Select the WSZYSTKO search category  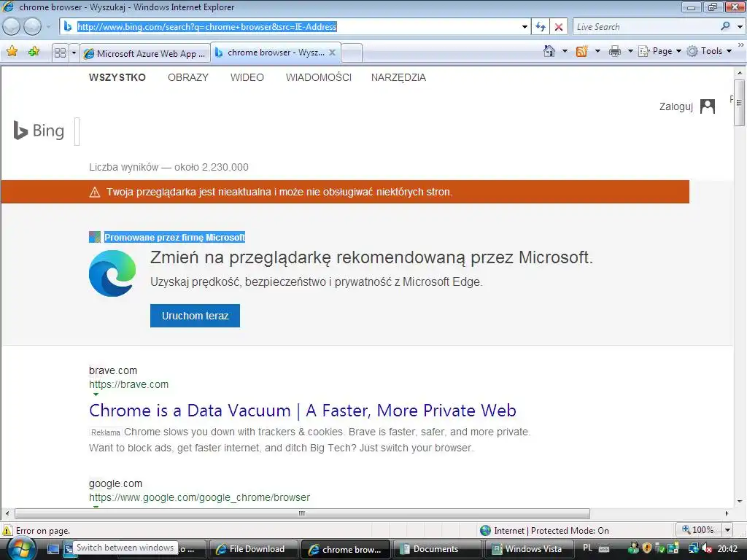tap(117, 77)
